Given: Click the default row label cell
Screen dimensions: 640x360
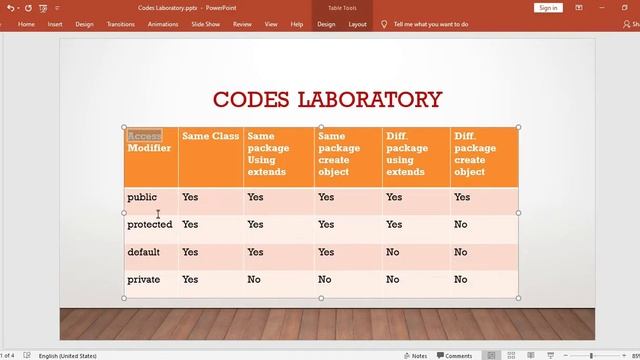Looking at the screenshot, I should (151, 257).
